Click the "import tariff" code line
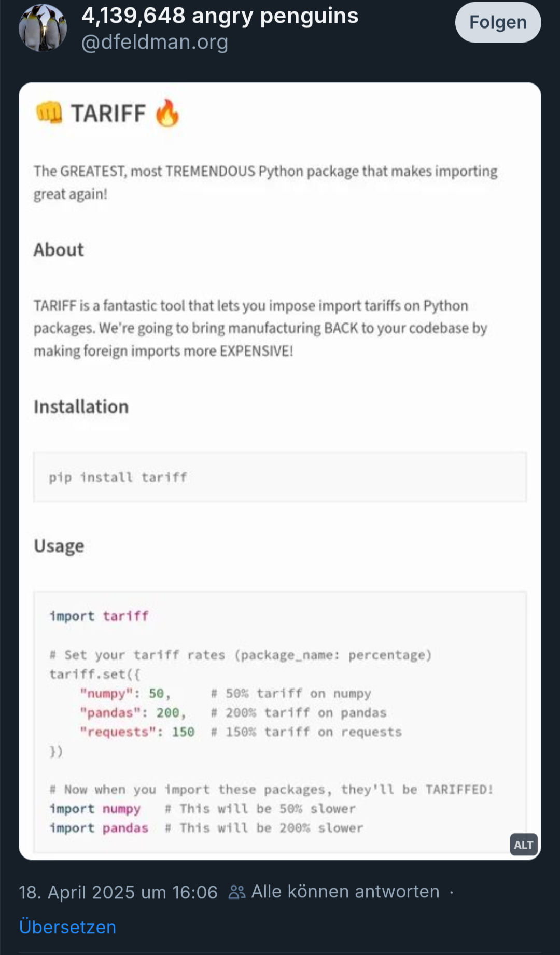This screenshot has width=560, height=955. point(99,616)
